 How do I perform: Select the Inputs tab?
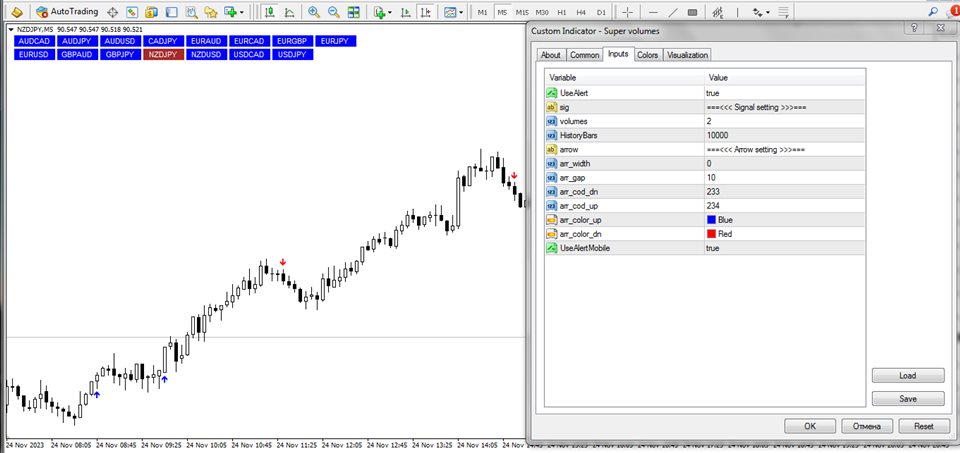point(618,54)
